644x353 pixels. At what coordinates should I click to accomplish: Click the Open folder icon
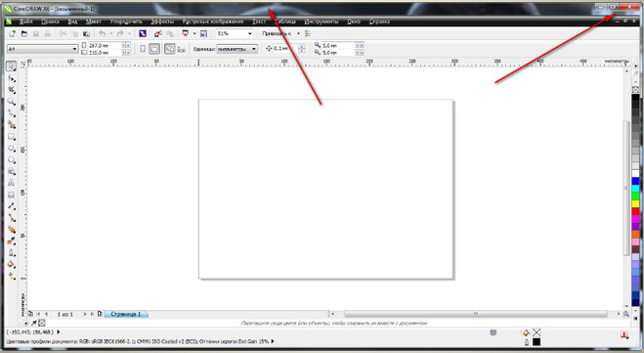click(x=24, y=33)
